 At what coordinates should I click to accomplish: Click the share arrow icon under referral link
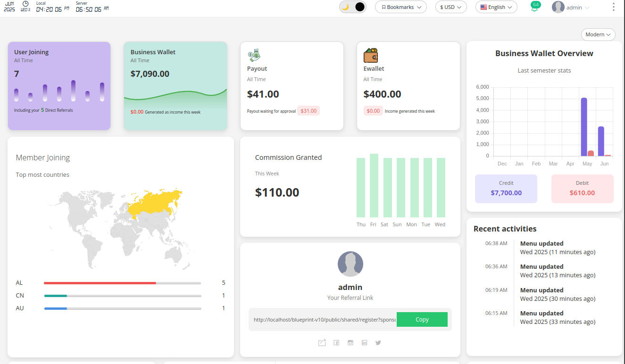coord(322,343)
